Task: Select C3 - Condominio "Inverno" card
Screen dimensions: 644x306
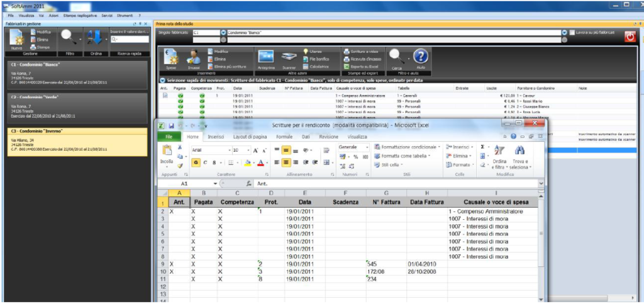Action: tap(77, 142)
